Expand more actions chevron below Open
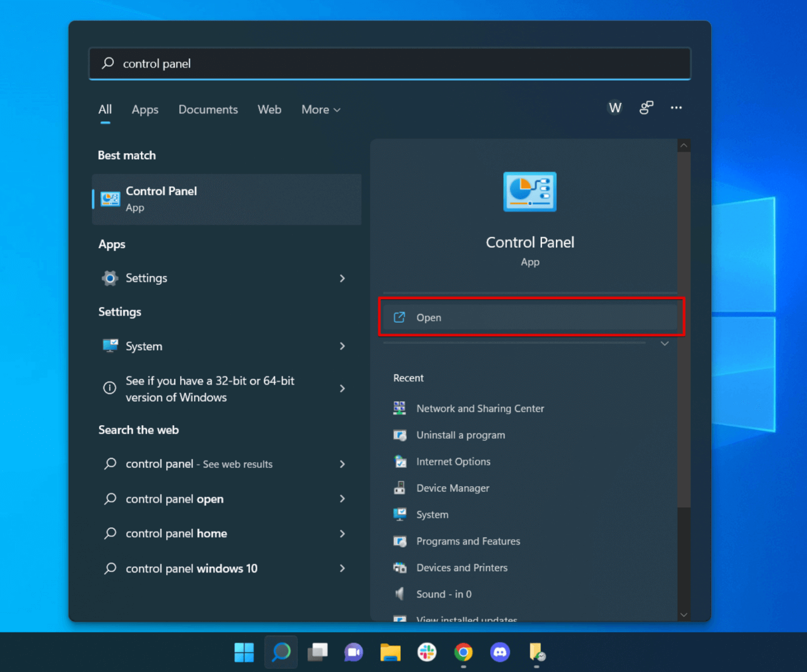The image size is (807, 672). (x=664, y=343)
